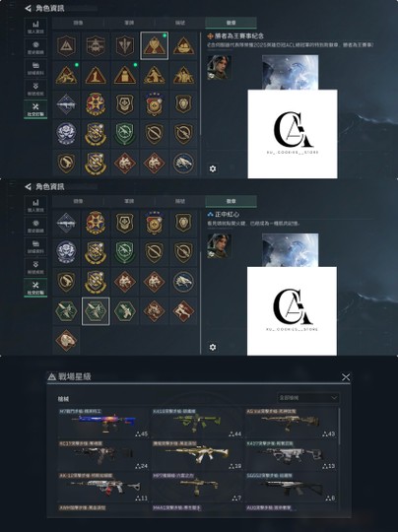Choose the gold rifle skin with 19 stars
Viewport: 398px width, 532px height.
pos(197,455)
